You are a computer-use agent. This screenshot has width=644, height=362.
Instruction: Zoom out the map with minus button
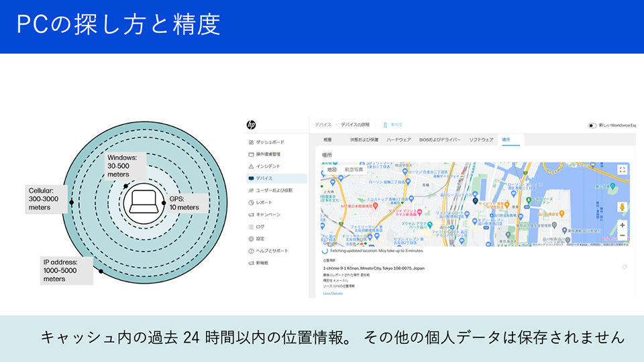click(623, 235)
